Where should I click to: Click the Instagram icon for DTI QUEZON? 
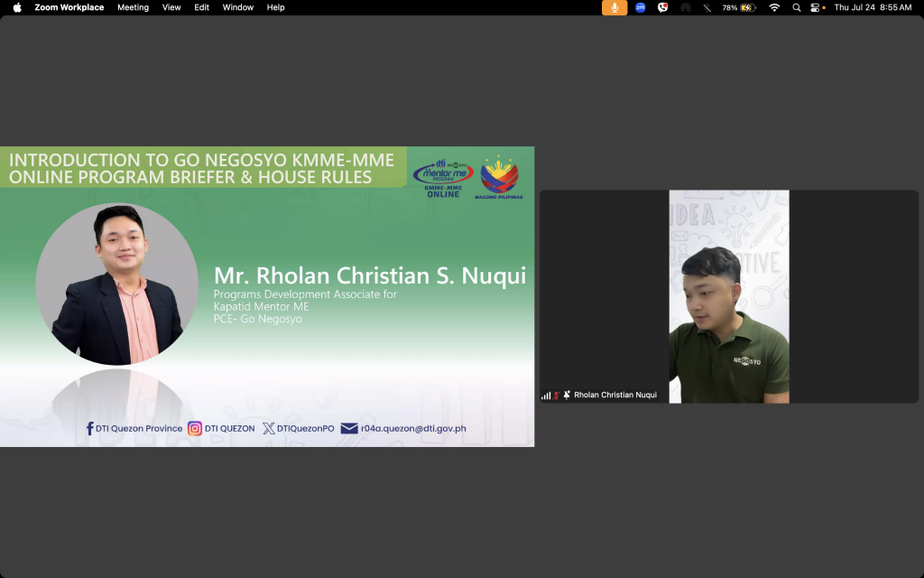pyautogui.click(x=195, y=429)
